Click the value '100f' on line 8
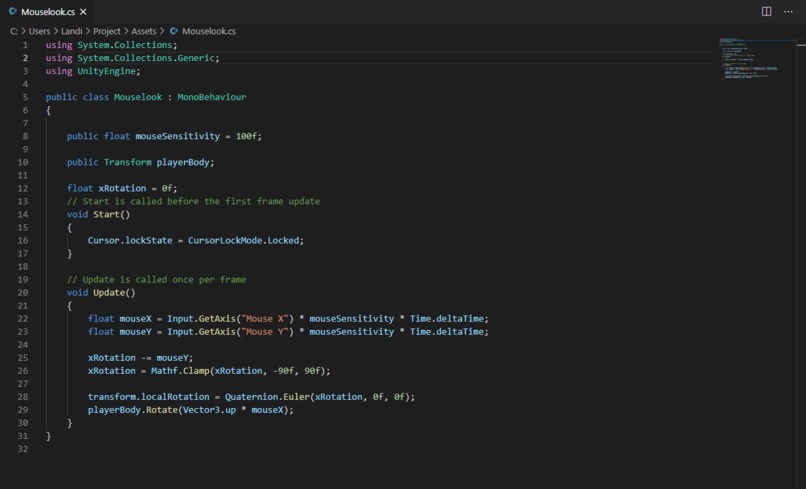Screen dimensions: 806x489 pos(246,136)
